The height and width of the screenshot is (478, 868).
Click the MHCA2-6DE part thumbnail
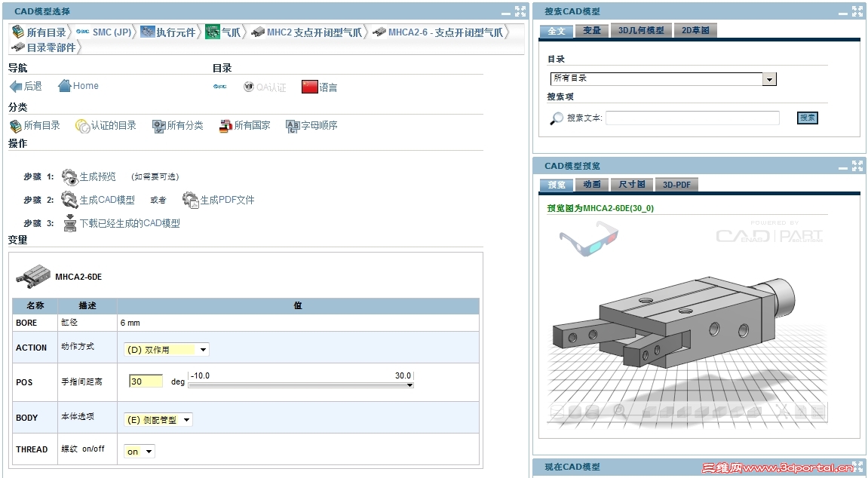click(33, 276)
